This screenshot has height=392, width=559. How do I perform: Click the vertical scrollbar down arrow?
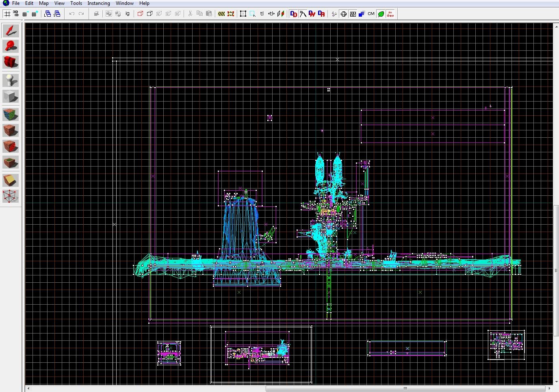pos(556,382)
